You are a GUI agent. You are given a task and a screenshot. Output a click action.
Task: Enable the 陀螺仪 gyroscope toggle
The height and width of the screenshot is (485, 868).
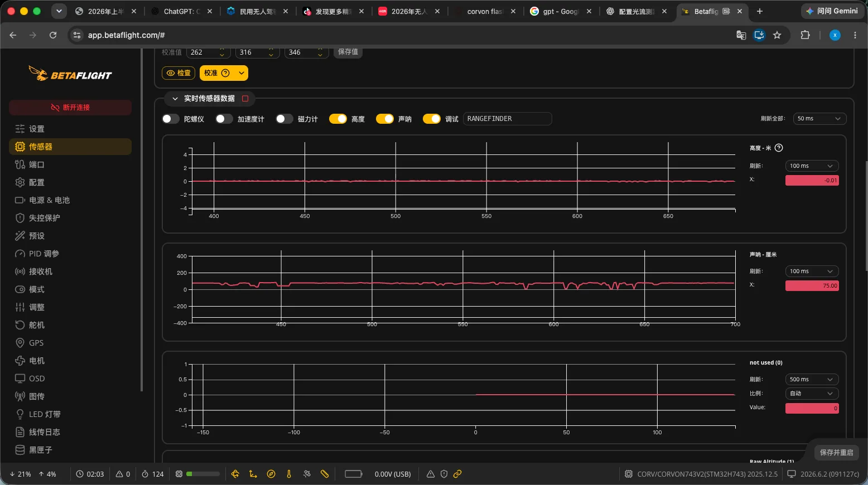point(171,119)
